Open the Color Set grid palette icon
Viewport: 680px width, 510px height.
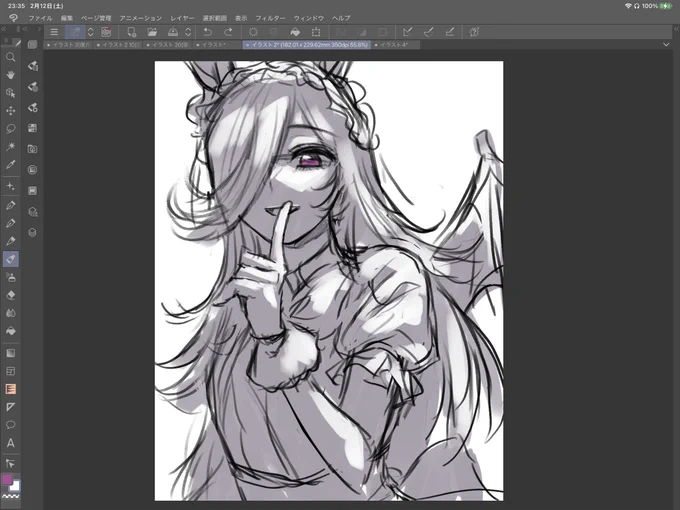point(33,128)
